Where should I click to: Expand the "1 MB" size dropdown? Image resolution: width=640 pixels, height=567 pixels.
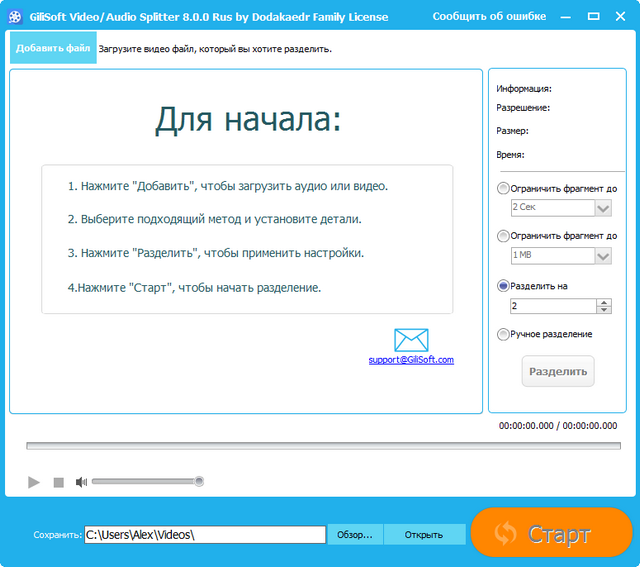click(603, 256)
